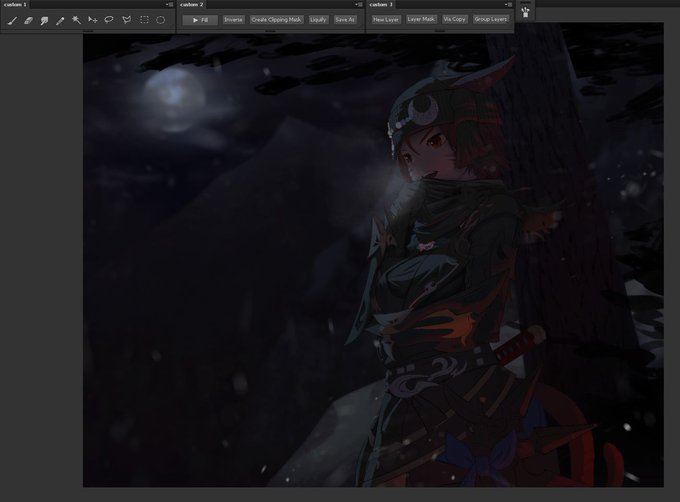
Task: Click the Save As button
Action: click(345, 20)
